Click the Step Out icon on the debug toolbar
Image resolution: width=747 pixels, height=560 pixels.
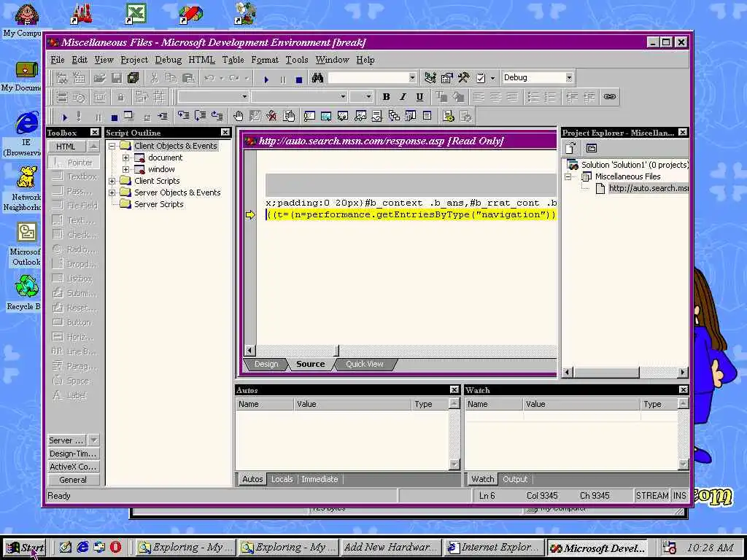click(217, 116)
